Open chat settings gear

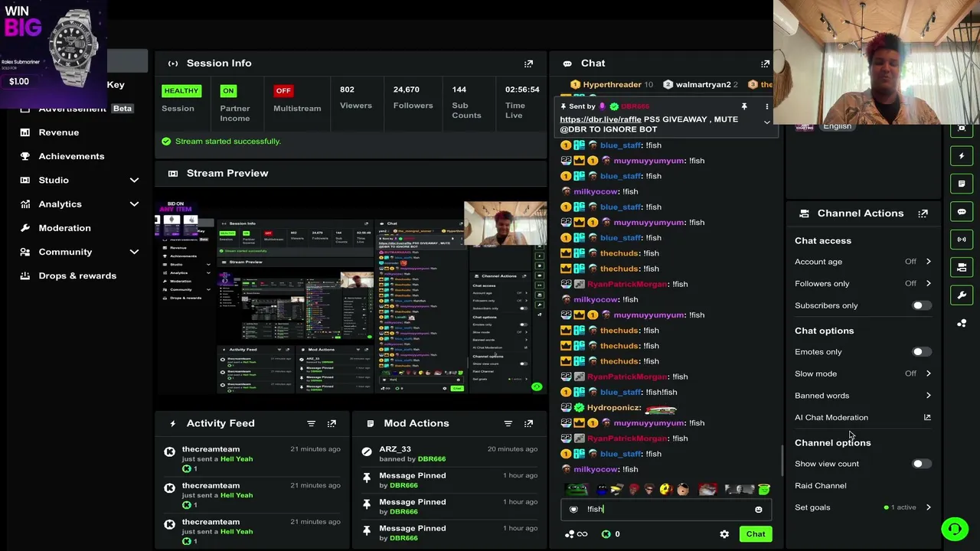pyautogui.click(x=724, y=534)
